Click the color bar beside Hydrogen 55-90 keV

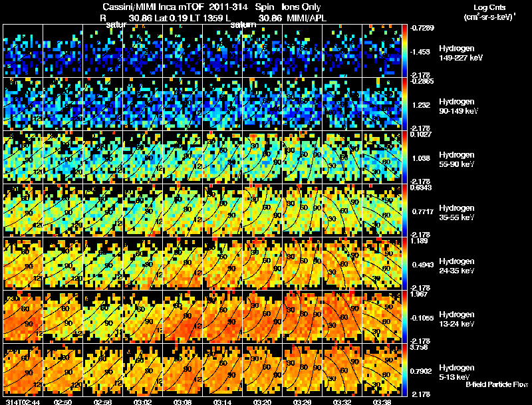click(404, 157)
